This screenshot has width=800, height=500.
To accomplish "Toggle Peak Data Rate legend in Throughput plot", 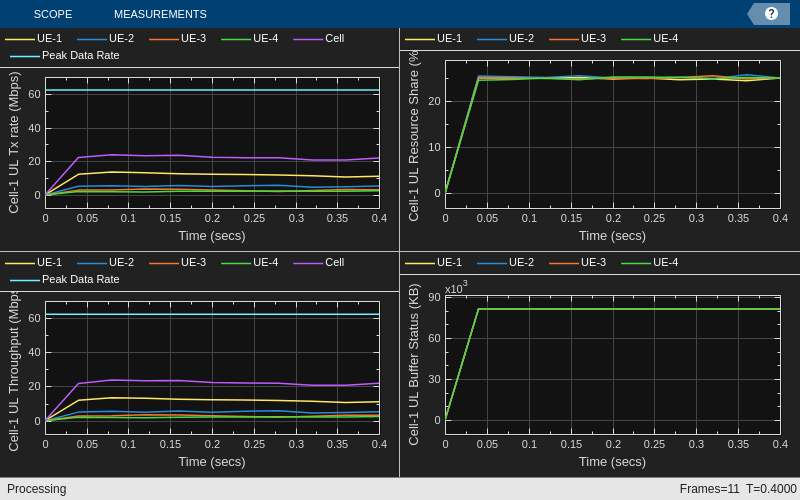I will [x=65, y=279].
